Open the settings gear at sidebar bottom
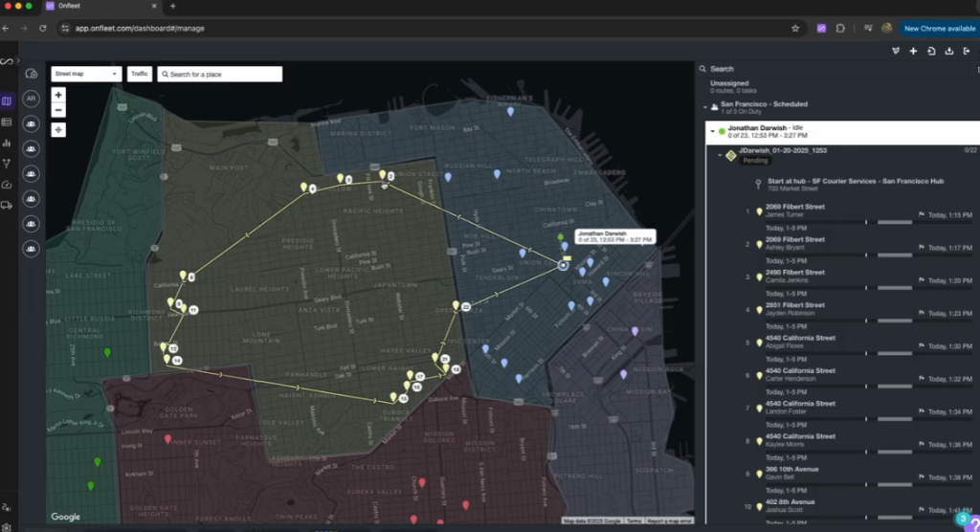The height and width of the screenshot is (532, 980). (x=7, y=527)
